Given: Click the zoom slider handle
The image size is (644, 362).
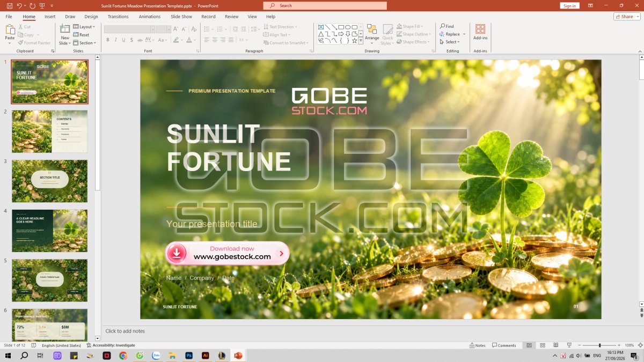Looking at the screenshot, I should [x=600, y=345].
